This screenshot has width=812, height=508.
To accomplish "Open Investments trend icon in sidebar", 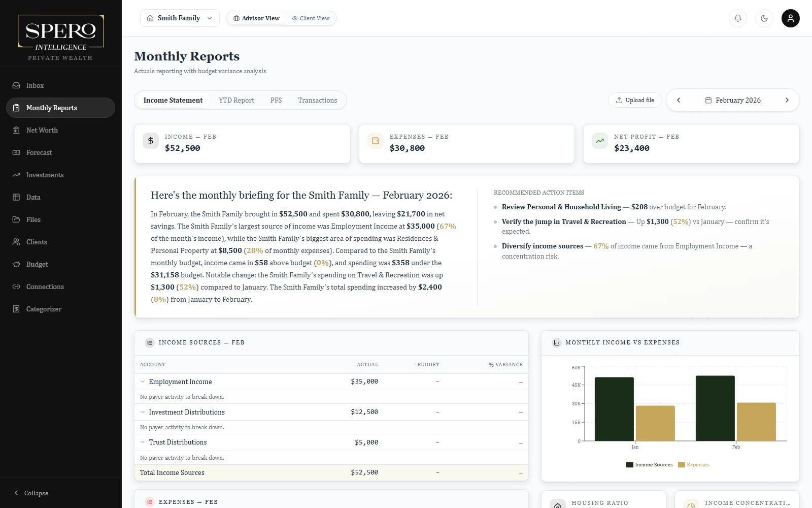I will tap(16, 175).
